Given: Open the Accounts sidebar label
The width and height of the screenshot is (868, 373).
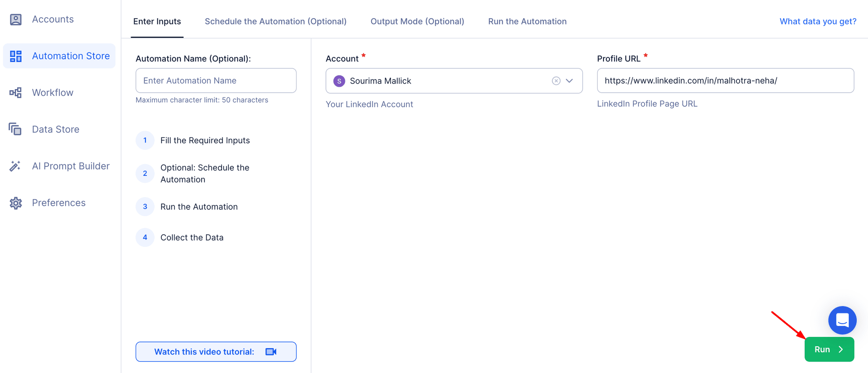Looking at the screenshot, I should (53, 19).
